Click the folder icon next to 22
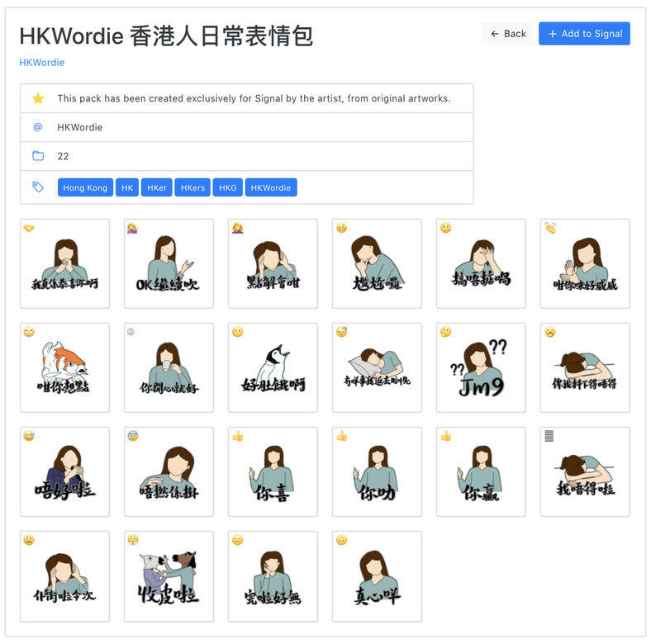651x644 pixels. coord(38,156)
